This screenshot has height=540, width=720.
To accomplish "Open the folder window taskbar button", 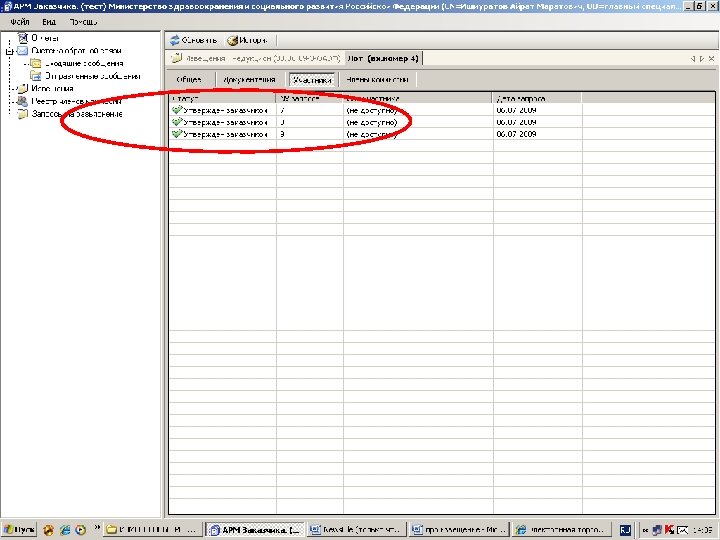I will click(152, 530).
